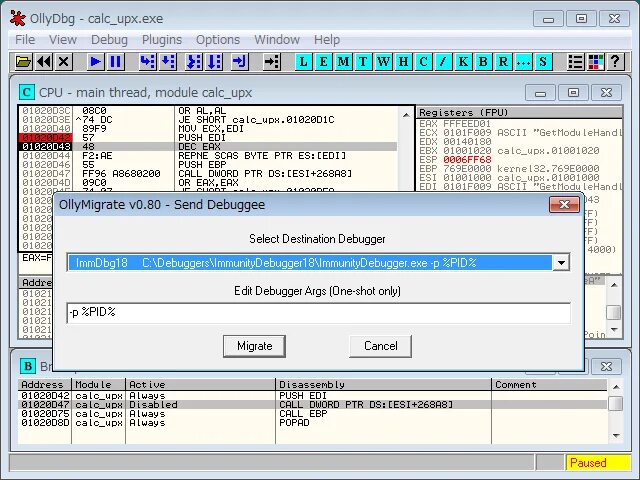
Task: Open Breakpoints window with B button
Action: [x=483, y=62]
